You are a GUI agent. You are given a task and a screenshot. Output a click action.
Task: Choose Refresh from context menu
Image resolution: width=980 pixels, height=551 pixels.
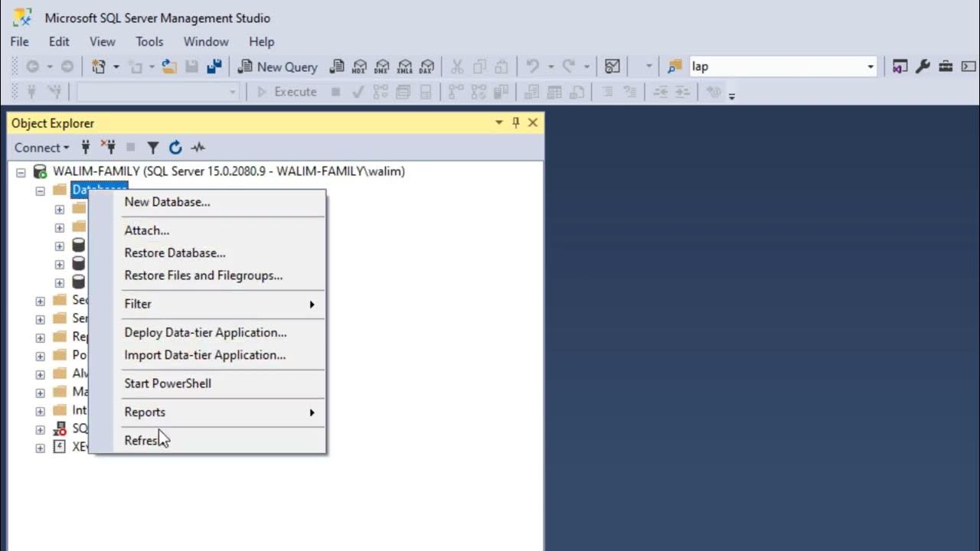pyautogui.click(x=207, y=440)
